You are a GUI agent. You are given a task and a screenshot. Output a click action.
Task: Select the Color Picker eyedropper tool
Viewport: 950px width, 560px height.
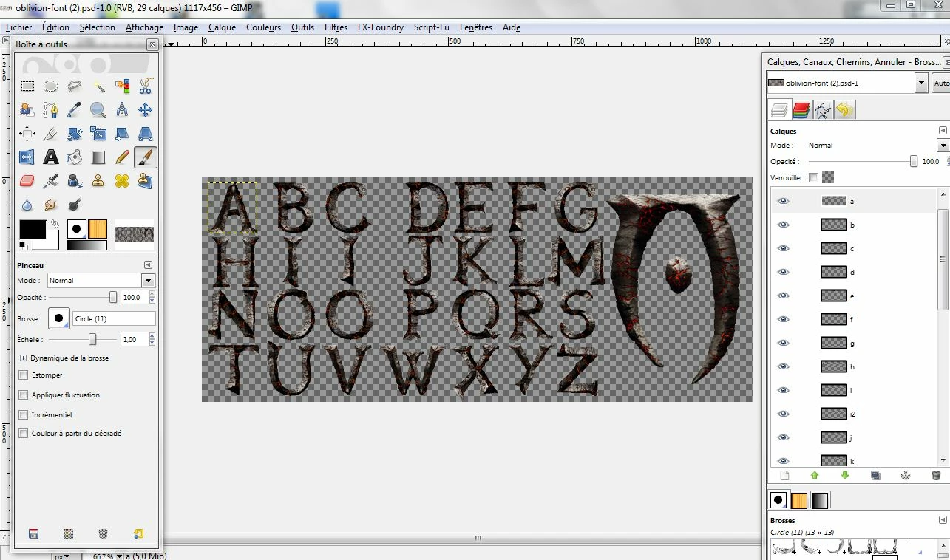pos(74,110)
